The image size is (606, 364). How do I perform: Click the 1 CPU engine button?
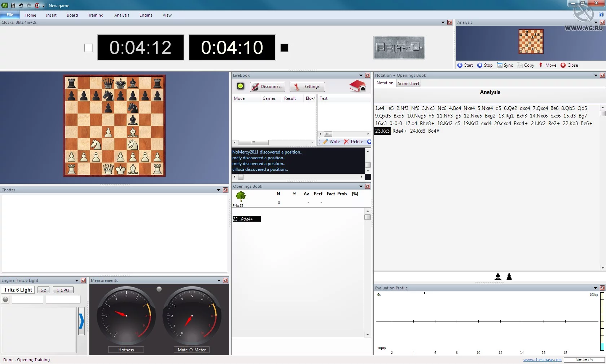[x=63, y=290]
